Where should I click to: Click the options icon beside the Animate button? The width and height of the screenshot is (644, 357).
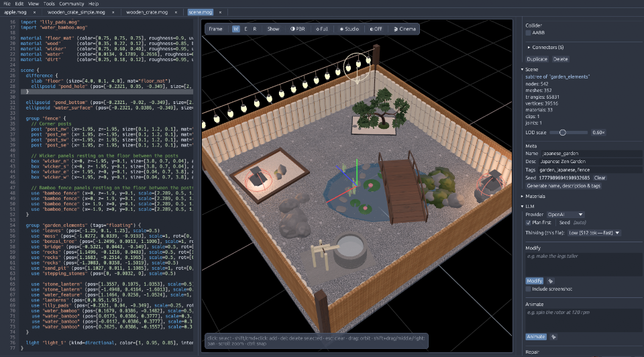coord(553,337)
